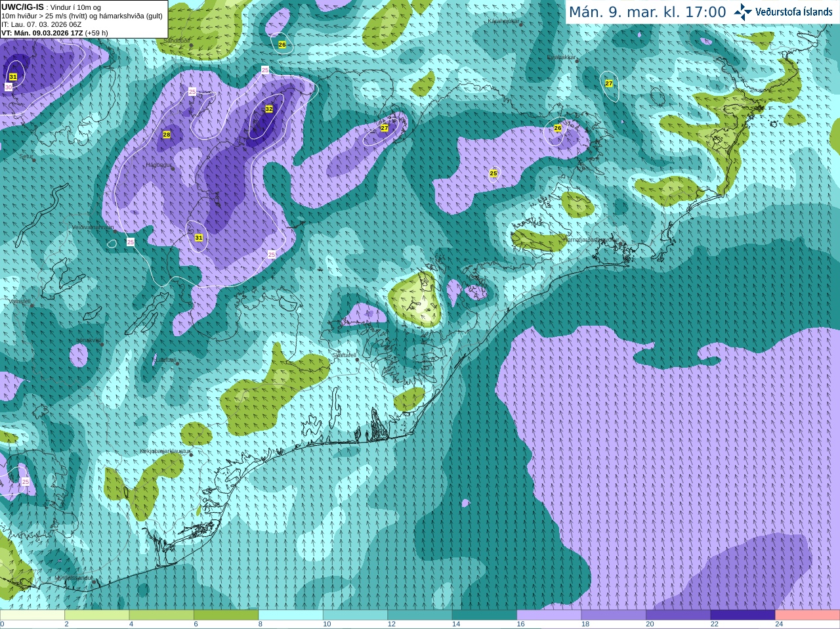Click the white 30 contour label
This screenshot has height=629, width=840.
tap(9, 87)
